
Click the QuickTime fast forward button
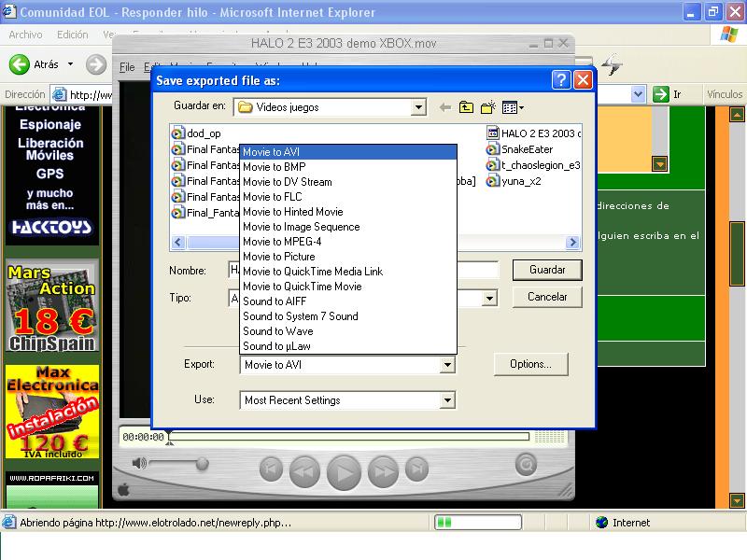click(x=383, y=471)
